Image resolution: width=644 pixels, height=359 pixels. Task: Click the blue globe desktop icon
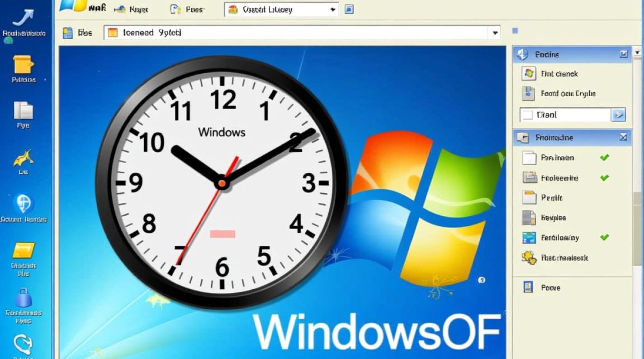(23, 204)
